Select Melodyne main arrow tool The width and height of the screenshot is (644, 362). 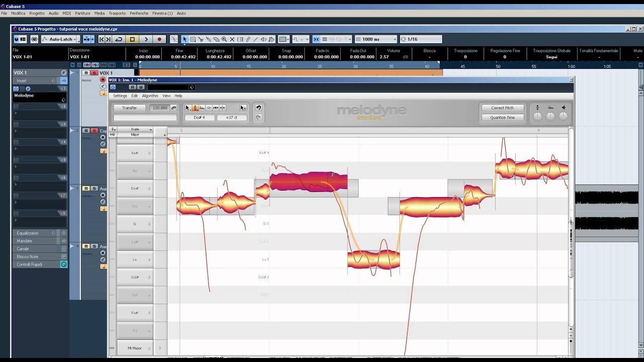click(x=188, y=108)
